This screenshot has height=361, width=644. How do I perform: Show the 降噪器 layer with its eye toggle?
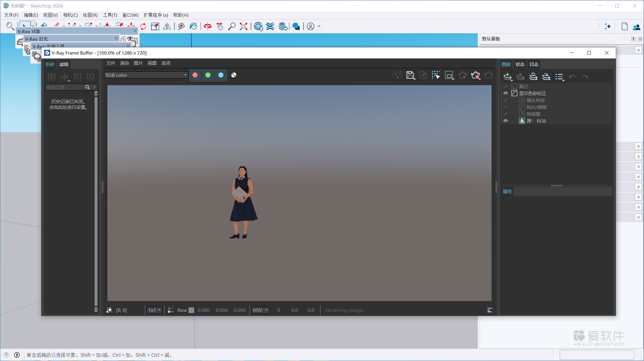point(505,114)
